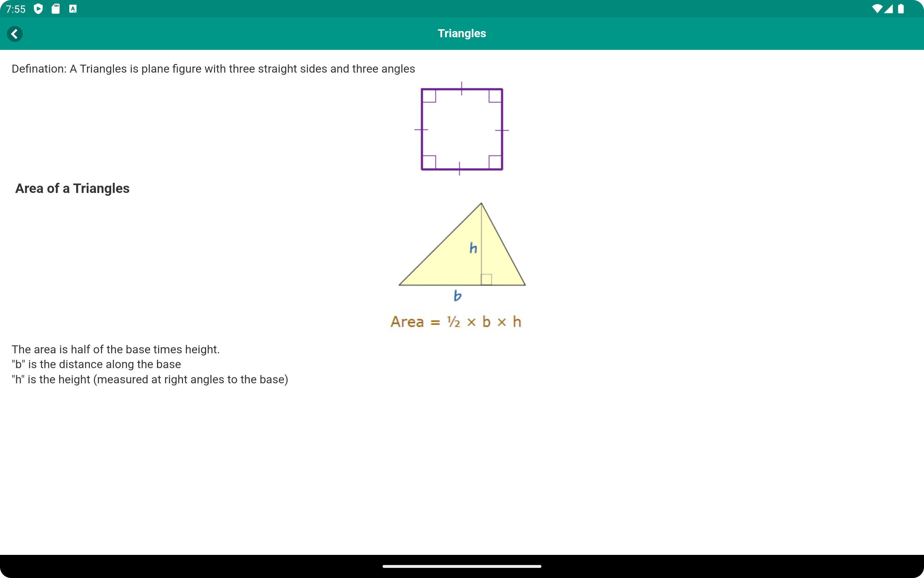Screen dimensions: 924x578
Task: Tap the battery icon
Action: point(901,9)
